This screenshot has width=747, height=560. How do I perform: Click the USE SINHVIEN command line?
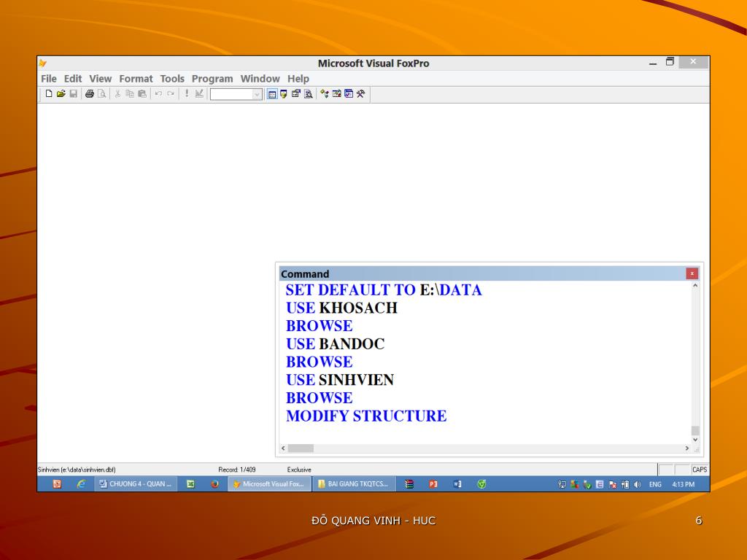click(x=340, y=380)
